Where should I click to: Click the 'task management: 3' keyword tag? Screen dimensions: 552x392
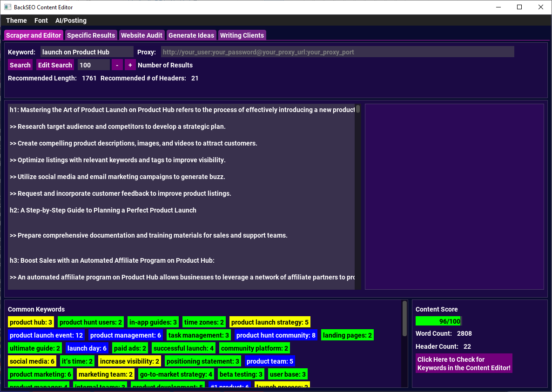coord(199,335)
